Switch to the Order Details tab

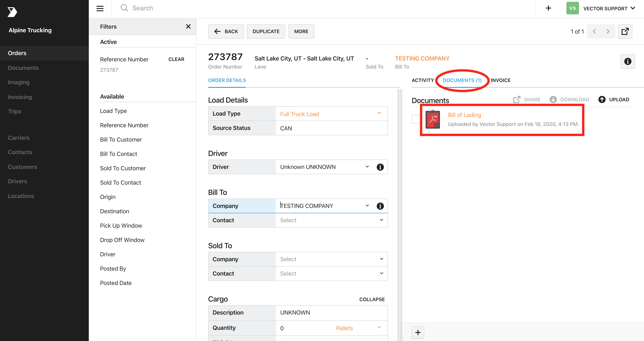pyautogui.click(x=227, y=80)
